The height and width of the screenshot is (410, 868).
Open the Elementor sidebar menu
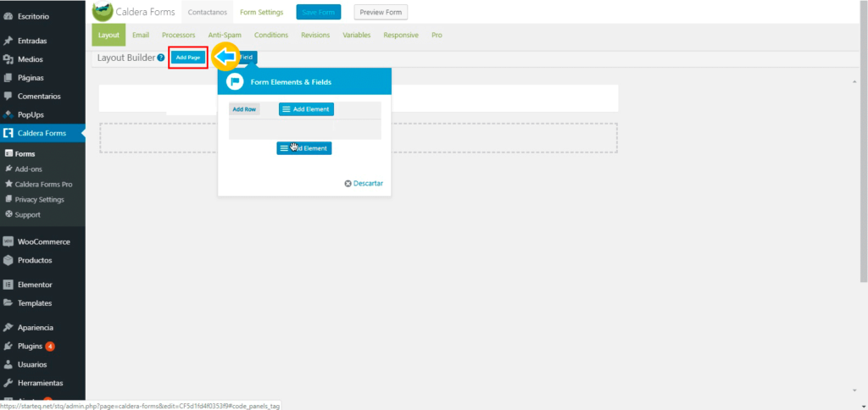(x=34, y=285)
